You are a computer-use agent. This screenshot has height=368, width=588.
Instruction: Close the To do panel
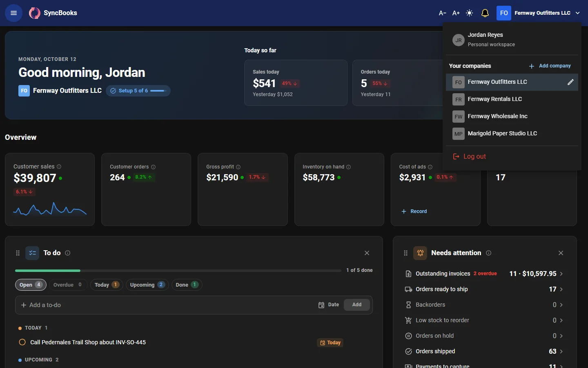pos(367,253)
